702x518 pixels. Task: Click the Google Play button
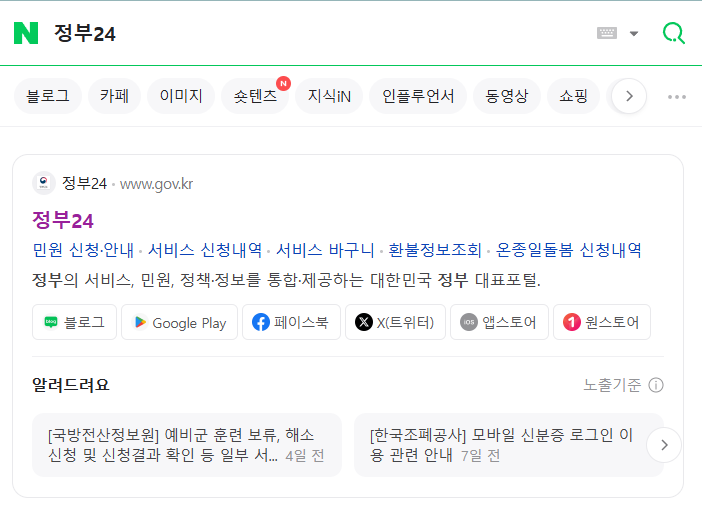point(180,322)
